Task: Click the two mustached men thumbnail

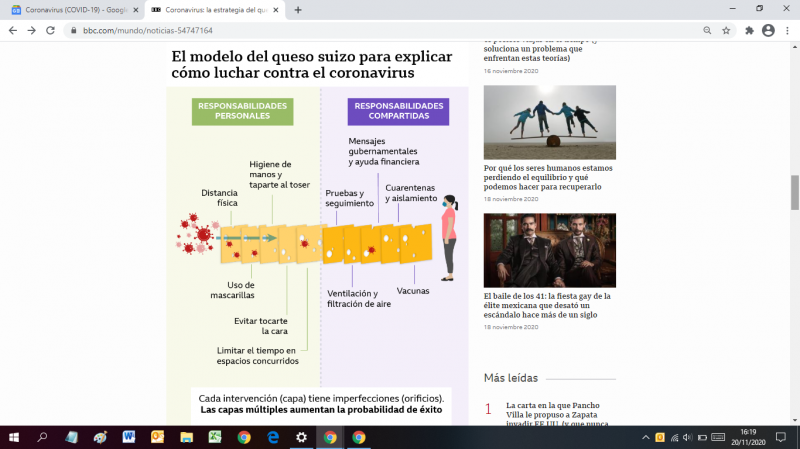Action: (x=549, y=250)
